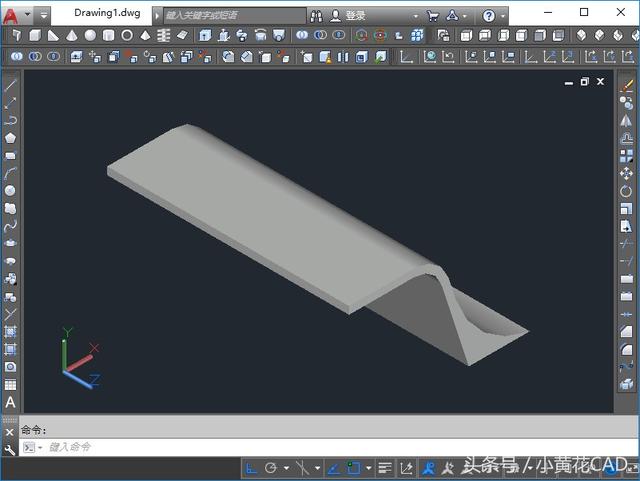The width and height of the screenshot is (640, 481).
Task: Toggle polar tracking in status bar
Action: tap(271, 467)
